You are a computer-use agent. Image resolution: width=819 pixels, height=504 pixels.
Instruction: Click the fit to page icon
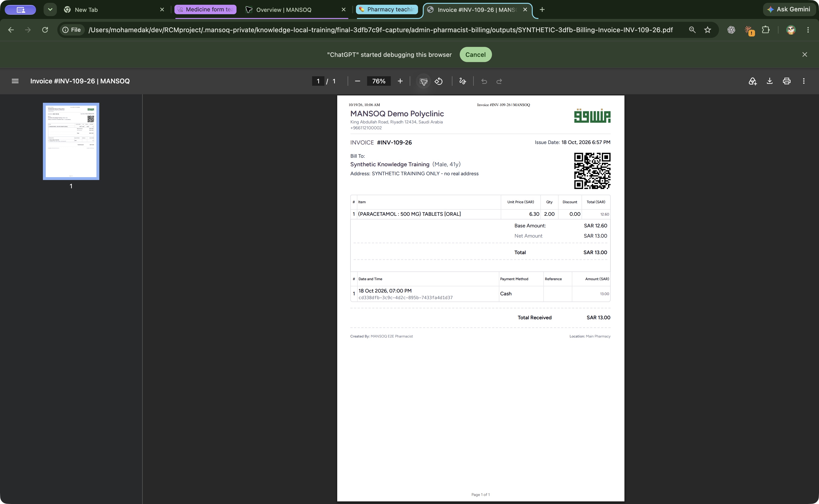(423, 81)
